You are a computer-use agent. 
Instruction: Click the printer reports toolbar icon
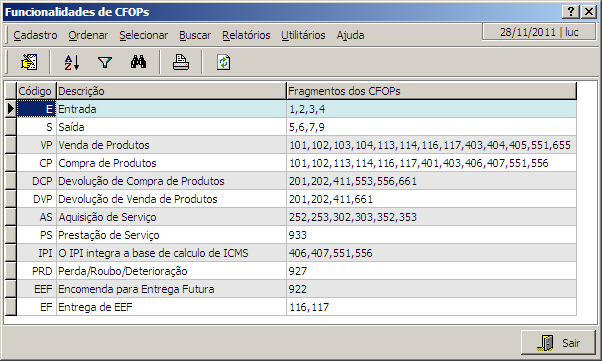coord(180,62)
